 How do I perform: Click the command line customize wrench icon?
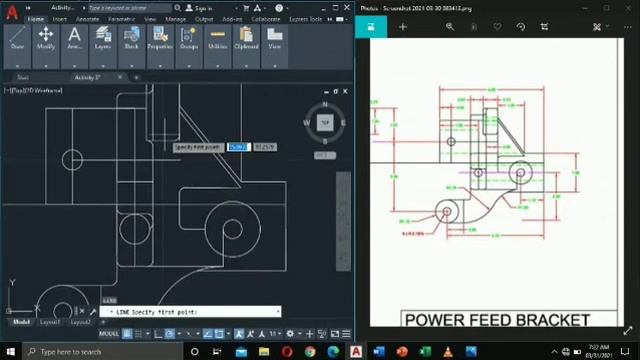pos(93,311)
